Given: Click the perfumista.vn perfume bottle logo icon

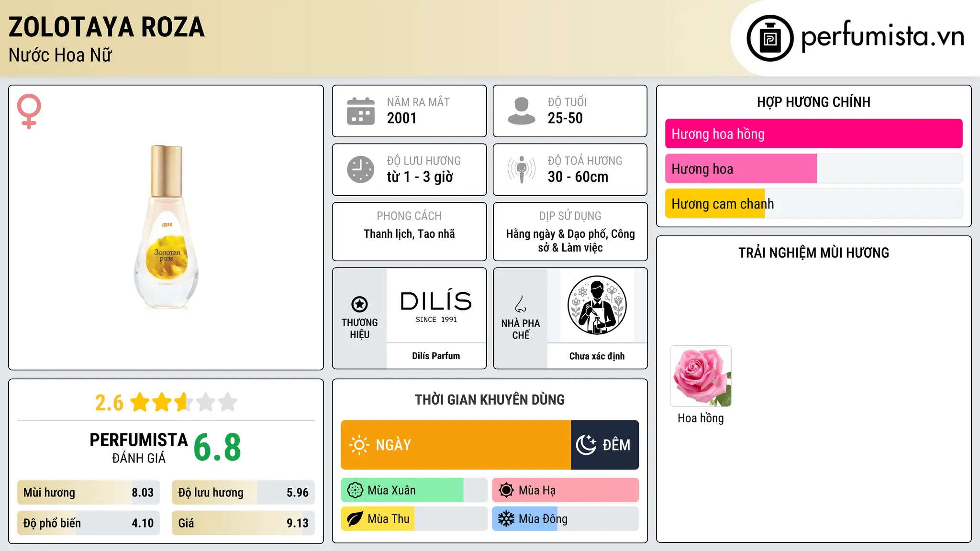Looking at the screenshot, I should point(770,38).
